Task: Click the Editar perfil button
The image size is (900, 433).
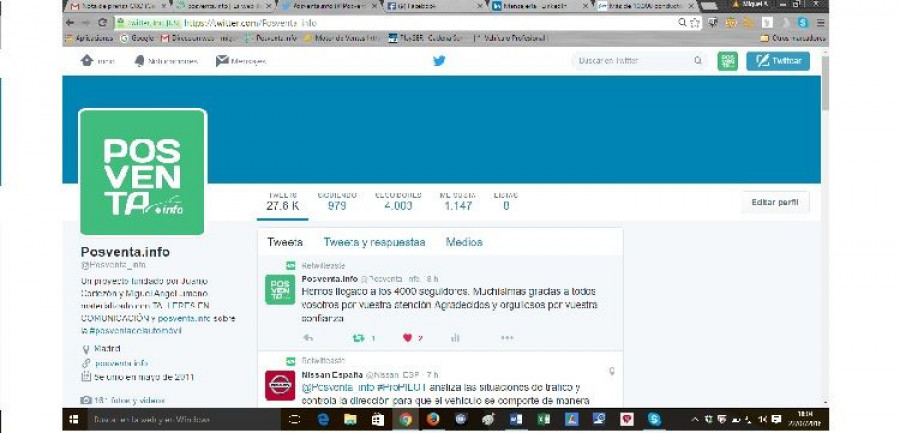Action: click(775, 202)
